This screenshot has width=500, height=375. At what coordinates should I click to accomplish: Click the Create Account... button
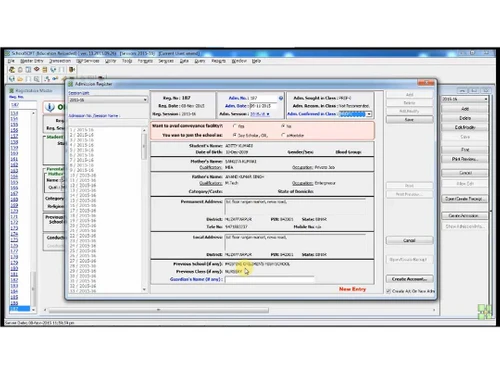409,279
